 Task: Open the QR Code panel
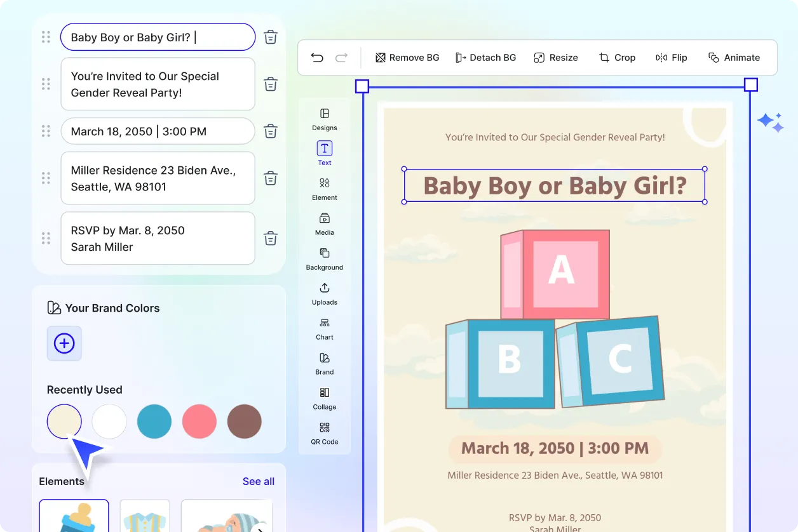[x=324, y=433]
